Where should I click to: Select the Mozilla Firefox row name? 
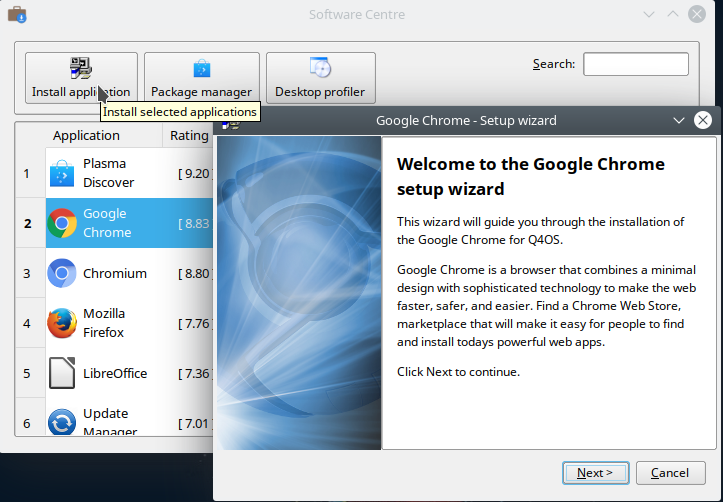point(104,323)
